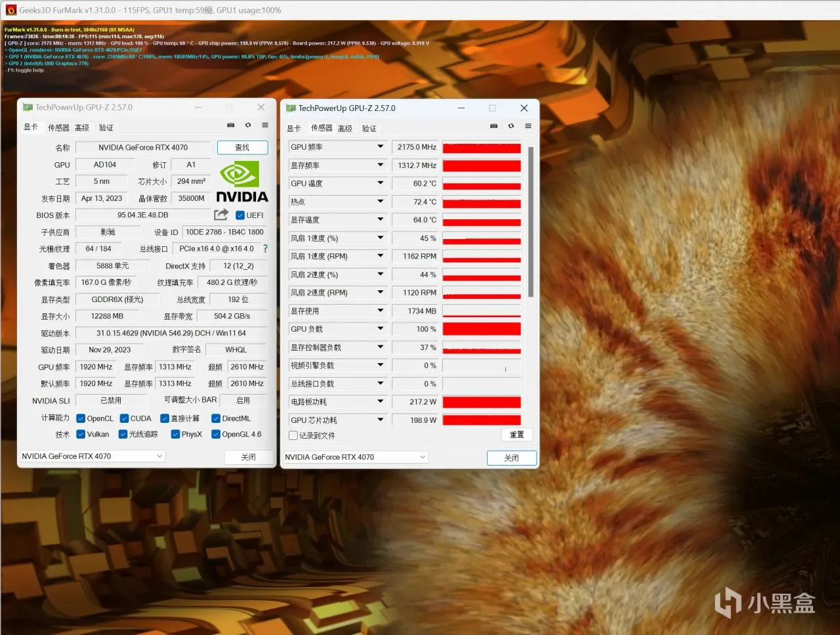Open the GPU 温度 sensor dropdown

click(x=380, y=183)
